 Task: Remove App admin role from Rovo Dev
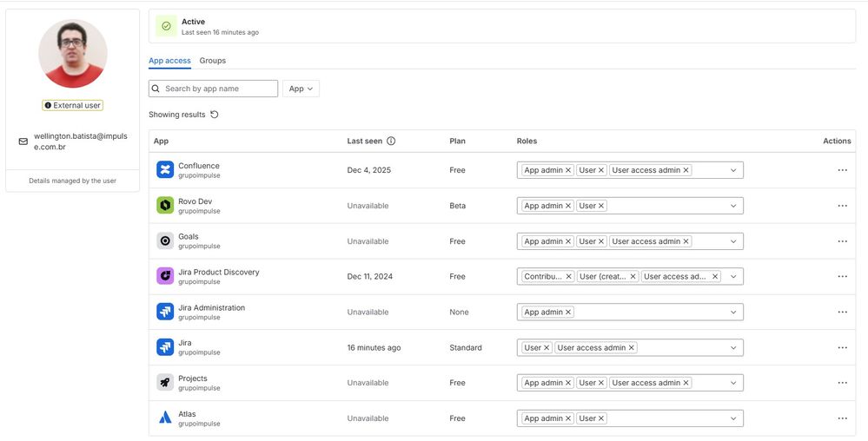[x=568, y=206]
